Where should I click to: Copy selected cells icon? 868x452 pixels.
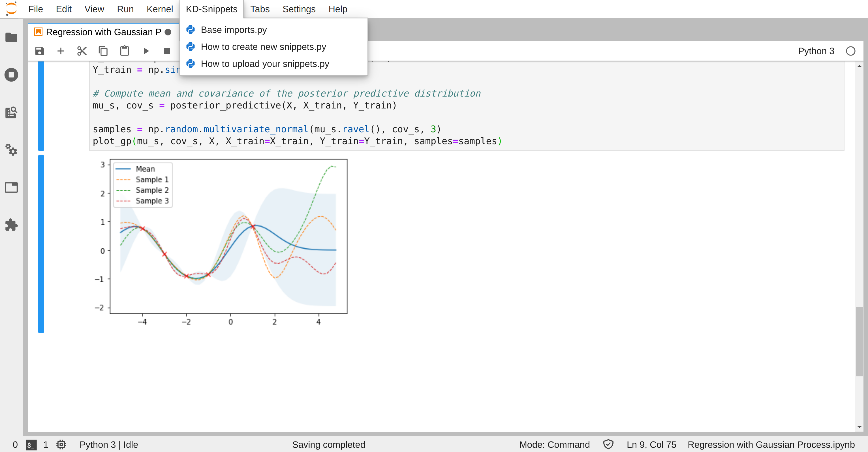[103, 51]
